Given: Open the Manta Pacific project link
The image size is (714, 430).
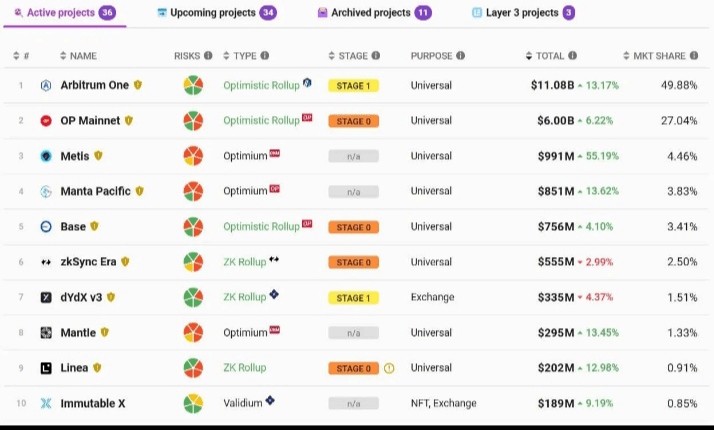Looking at the screenshot, I should [x=95, y=191].
